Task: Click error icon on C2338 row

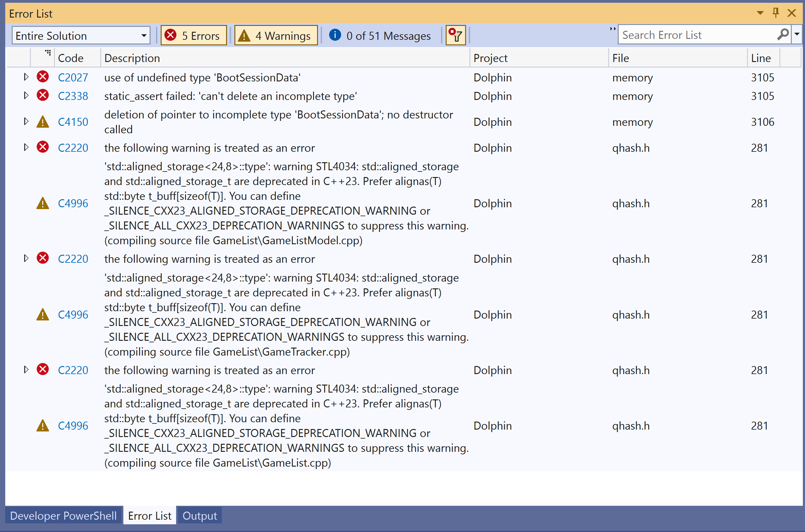Action: pyautogui.click(x=43, y=96)
